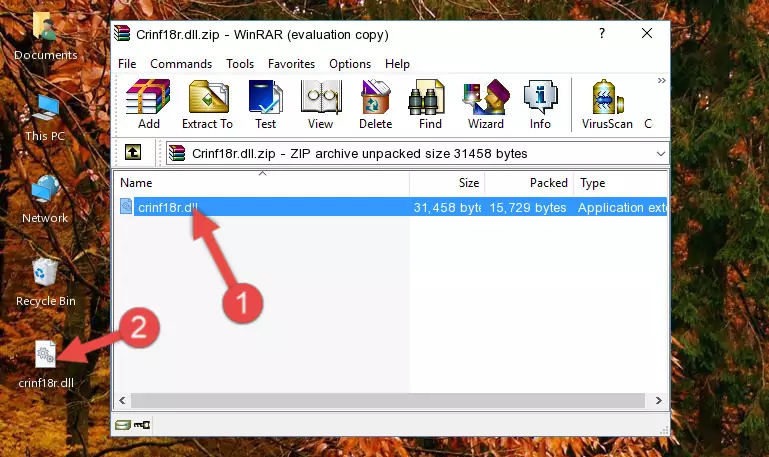The width and height of the screenshot is (769, 457).
Task: Run the Test archive tool
Action: coord(265,104)
